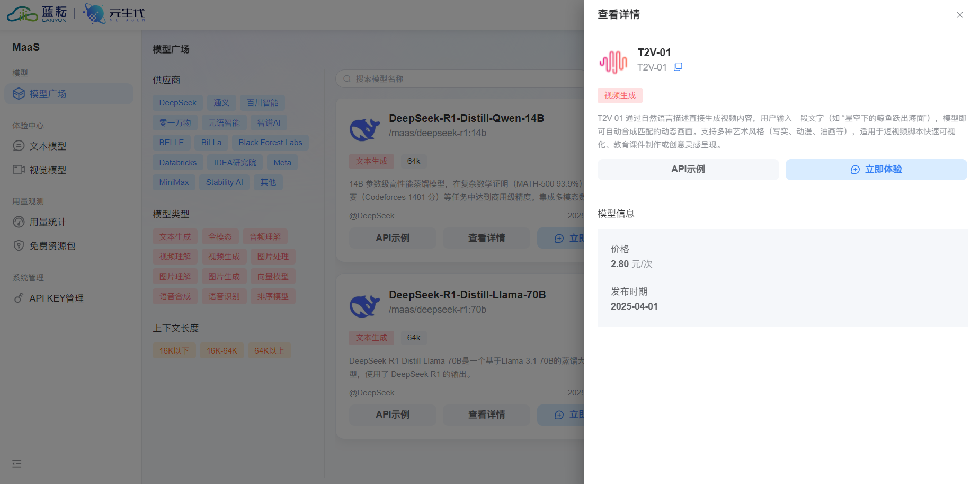Filter by supplier BELLE
Screen dimensions: 980x484
coord(172,143)
